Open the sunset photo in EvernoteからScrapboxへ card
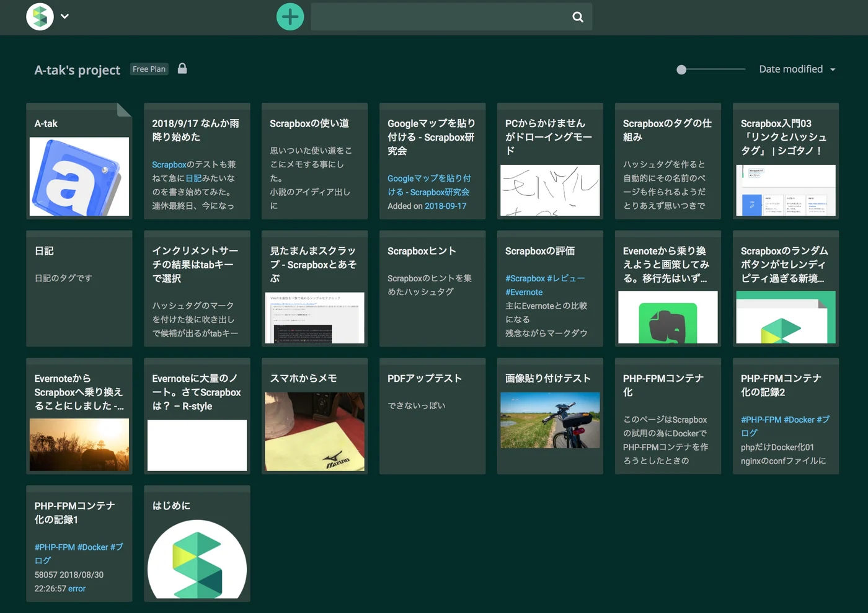 coord(79,444)
